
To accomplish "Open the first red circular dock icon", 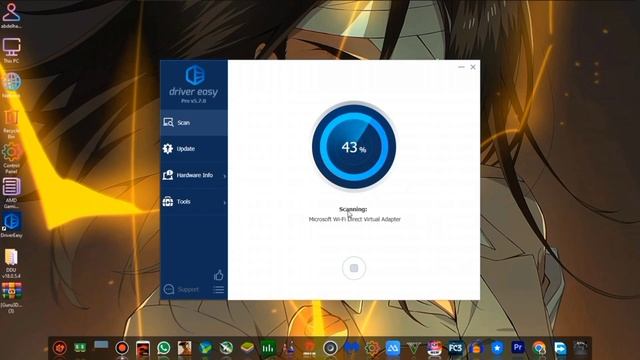I will click(x=60, y=348).
